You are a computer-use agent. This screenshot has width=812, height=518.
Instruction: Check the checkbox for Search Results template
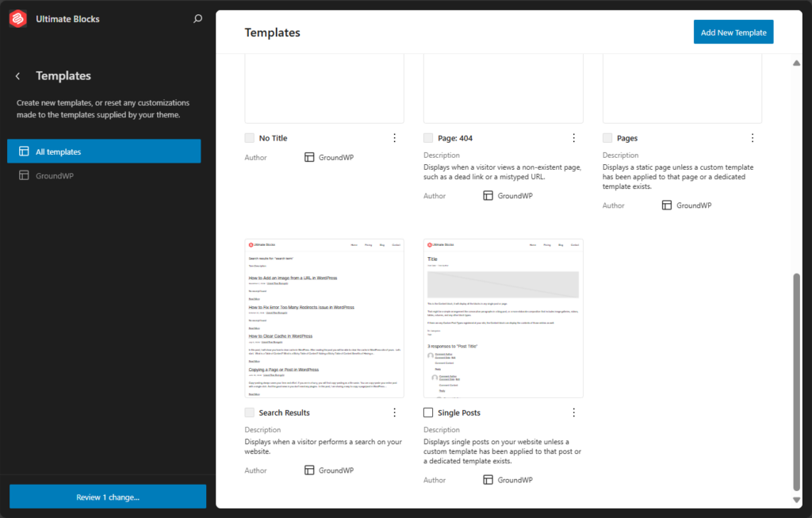[x=250, y=412]
